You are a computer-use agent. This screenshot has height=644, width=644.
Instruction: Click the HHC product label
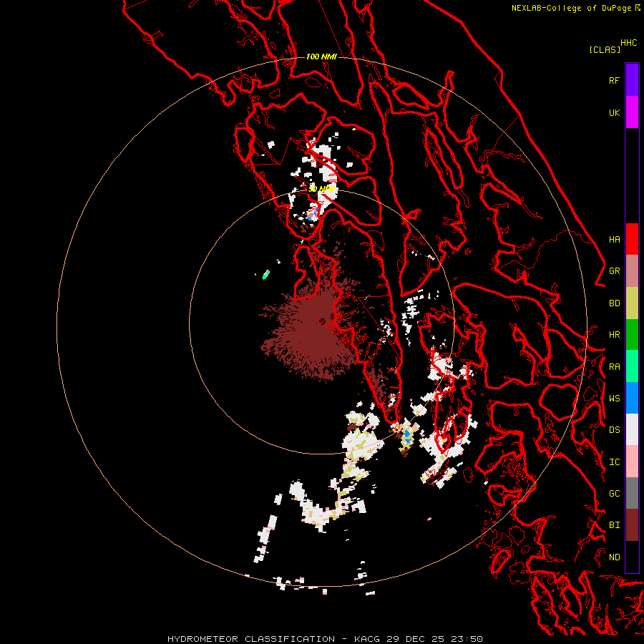pos(629,43)
